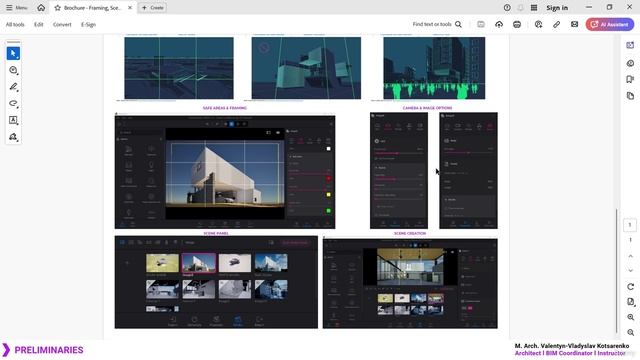Viewport: 640px width, 360px height.
Task: Open the page display options
Action: pyautogui.click(x=630, y=302)
